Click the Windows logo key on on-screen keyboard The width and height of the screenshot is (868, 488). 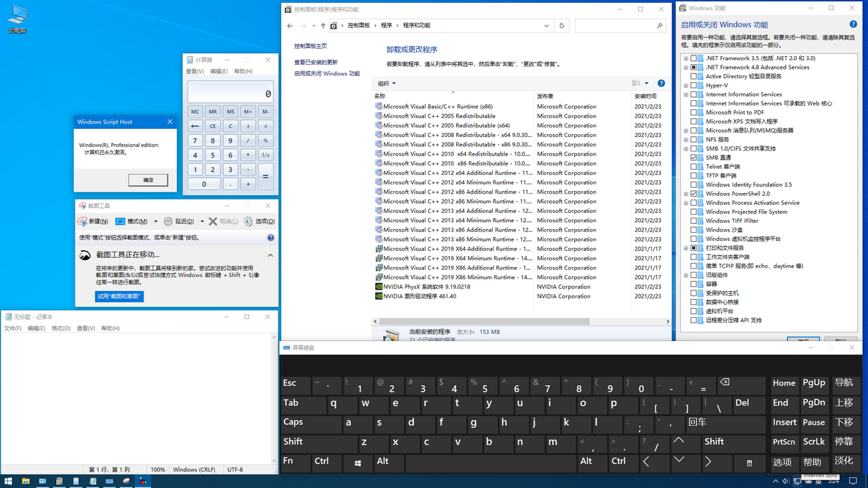358,463
